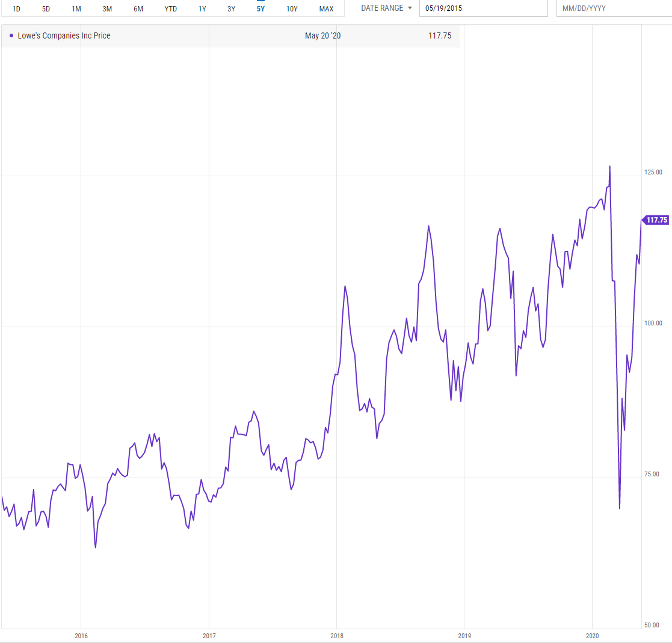
Task: Switch to the 3M range
Action: [107, 8]
